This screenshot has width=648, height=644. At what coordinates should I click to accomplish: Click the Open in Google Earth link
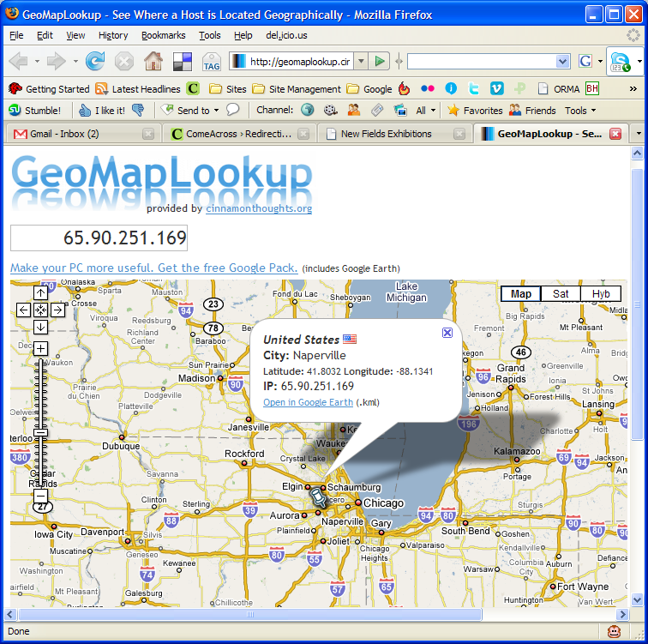[308, 402]
